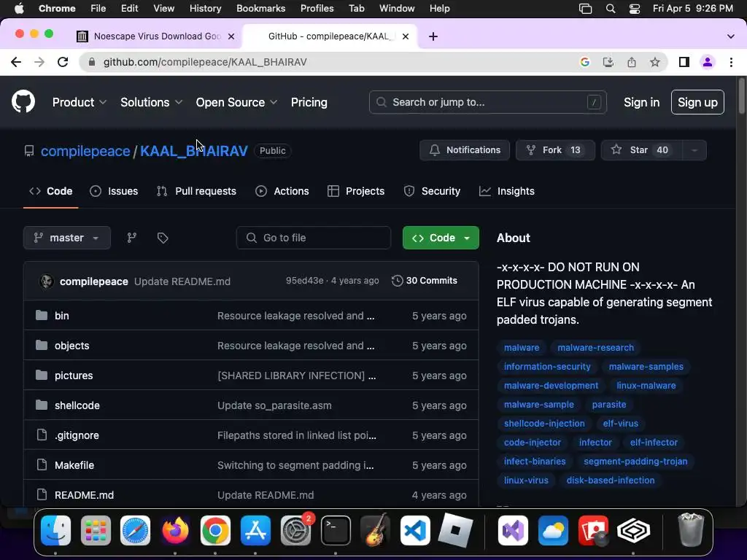Expand Chrome tab search chevron
Screen dimensions: 747x560
pyautogui.click(x=730, y=36)
